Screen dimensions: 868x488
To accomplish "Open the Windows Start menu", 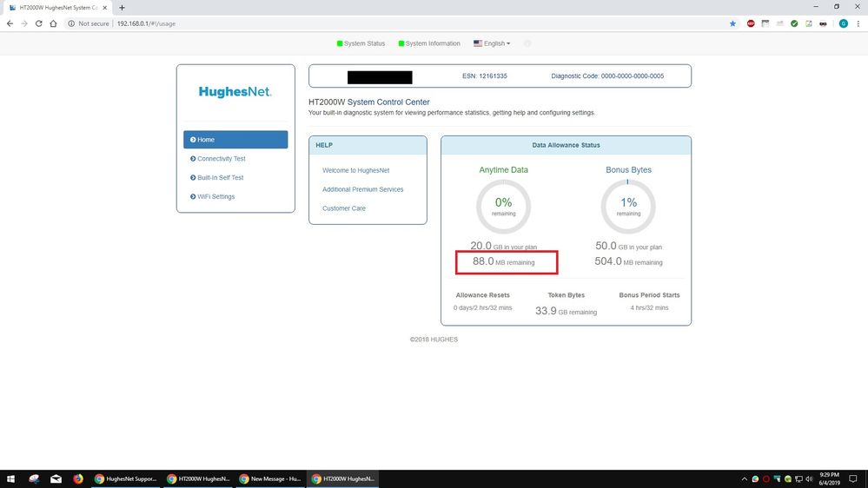I will pyautogui.click(x=11, y=478).
